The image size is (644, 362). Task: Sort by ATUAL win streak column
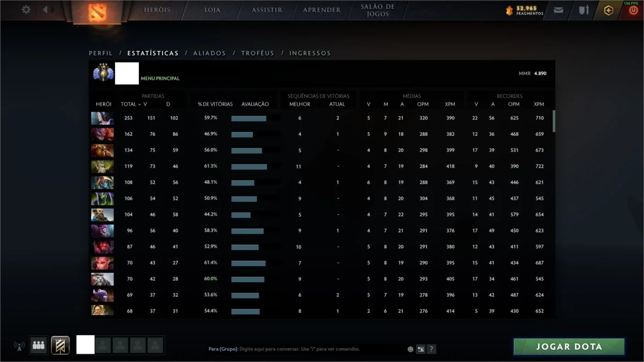[337, 104]
